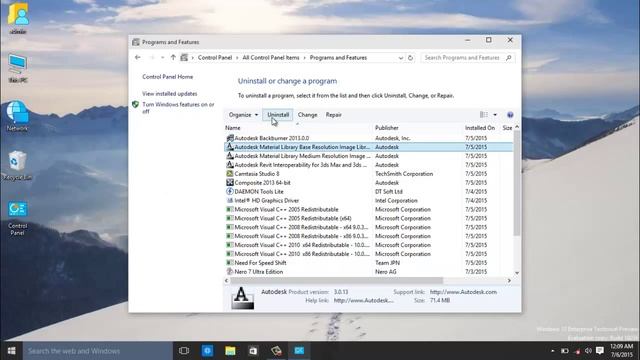Click the search magnifier icon

pos(509,58)
